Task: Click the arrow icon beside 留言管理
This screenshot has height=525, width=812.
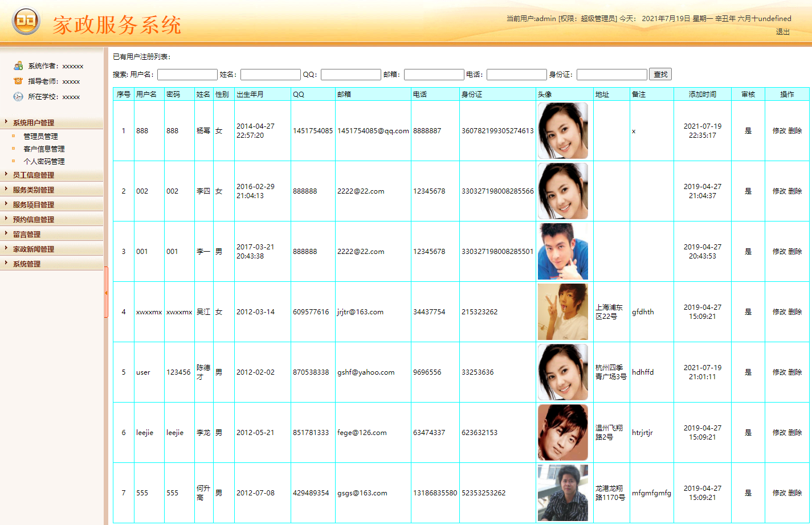Action: tap(6, 234)
